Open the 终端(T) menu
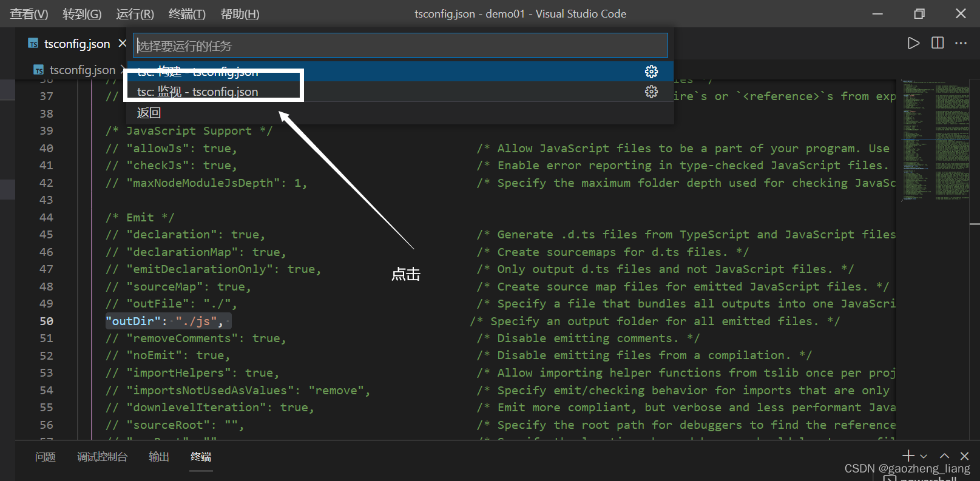980x481 pixels. [x=187, y=14]
